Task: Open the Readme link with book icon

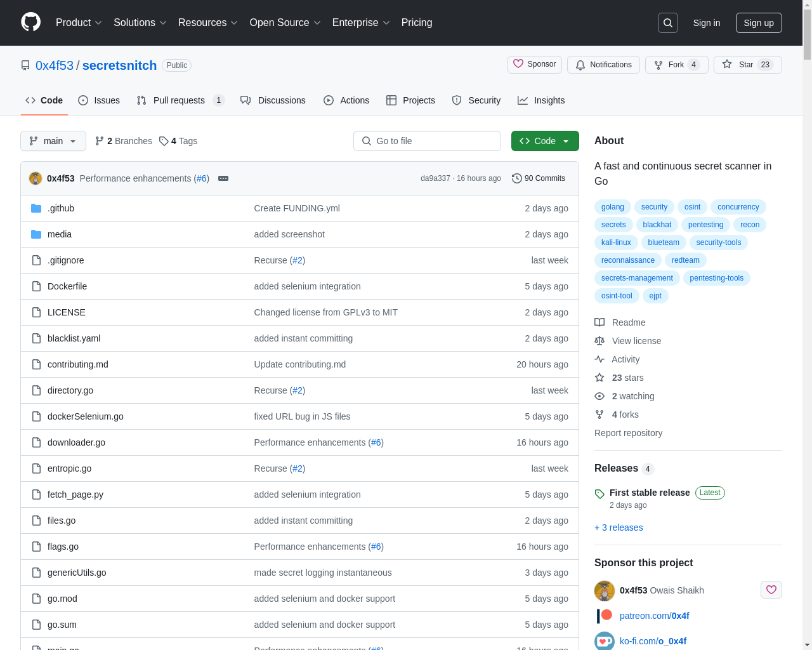Action: (620, 322)
